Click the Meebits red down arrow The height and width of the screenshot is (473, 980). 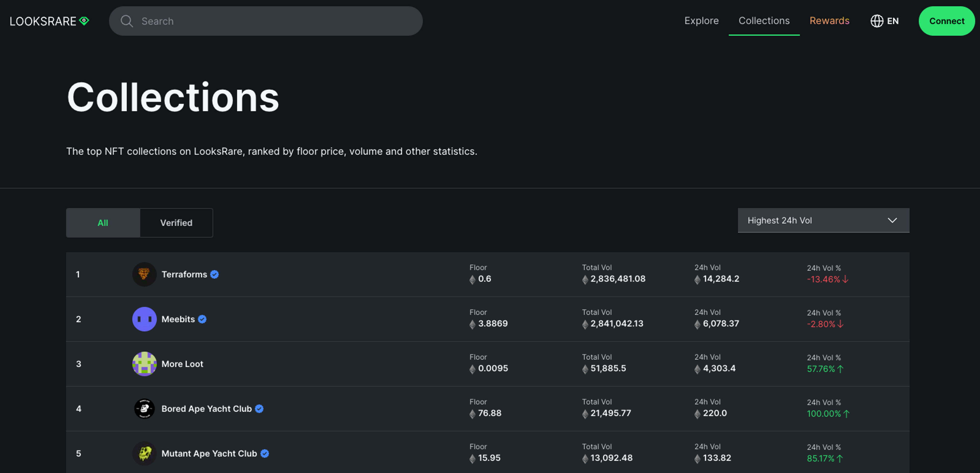[x=840, y=324]
